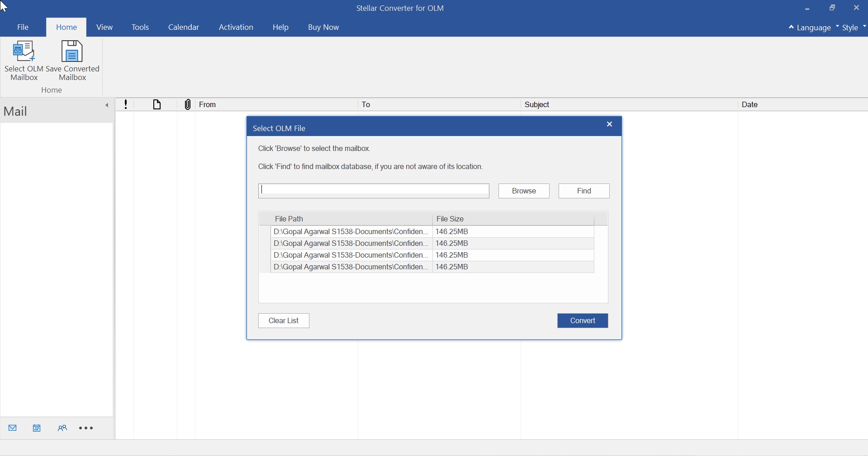The image size is (868, 456).
Task: Switch to Mail view icon in sidebar
Action: coord(13,428)
